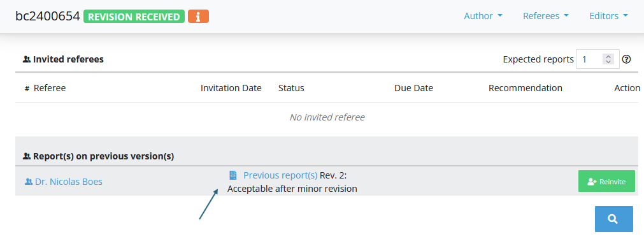Open the help question mark next to Expected reports

(x=626, y=59)
